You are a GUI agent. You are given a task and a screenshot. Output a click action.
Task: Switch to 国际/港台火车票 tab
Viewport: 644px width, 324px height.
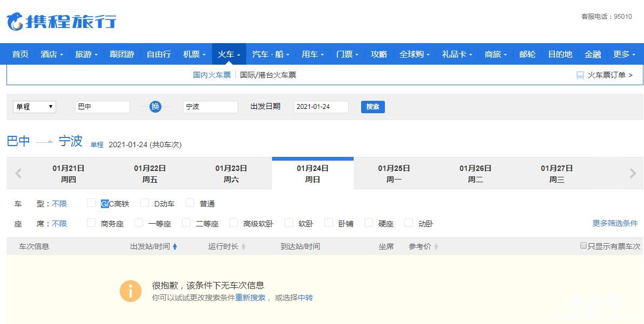(268, 75)
